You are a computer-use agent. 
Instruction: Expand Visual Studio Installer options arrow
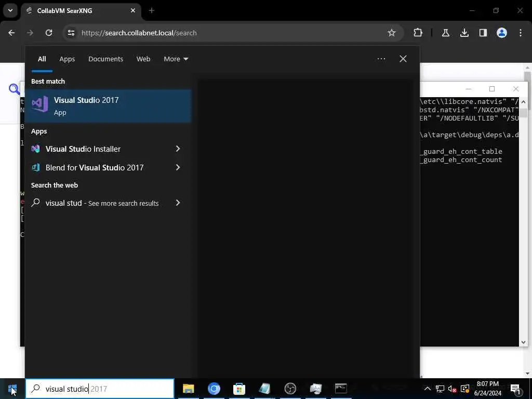click(x=178, y=149)
